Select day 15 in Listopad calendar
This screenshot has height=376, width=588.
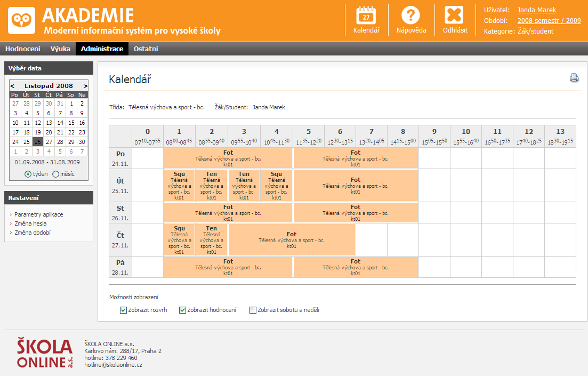click(71, 123)
